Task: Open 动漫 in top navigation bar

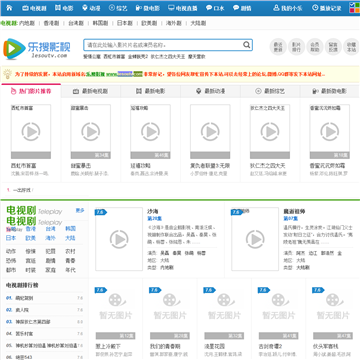Action: coord(91,8)
